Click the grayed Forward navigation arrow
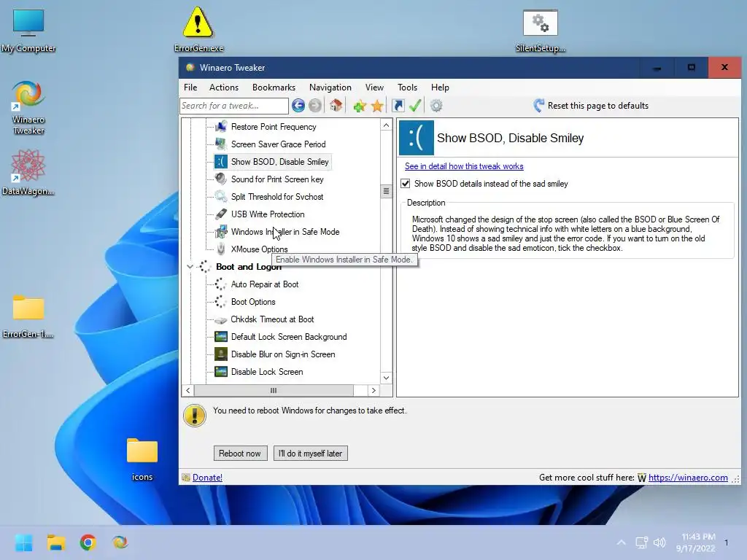The width and height of the screenshot is (747, 560). coord(315,105)
